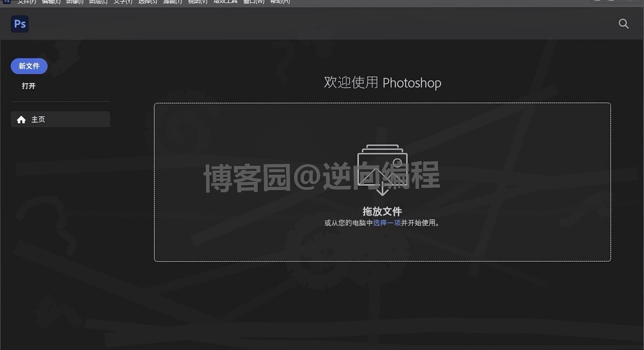Click the drag-and-drop image icon
The width and height of the screenshot is (644, 350).
[x=382, y=170]
